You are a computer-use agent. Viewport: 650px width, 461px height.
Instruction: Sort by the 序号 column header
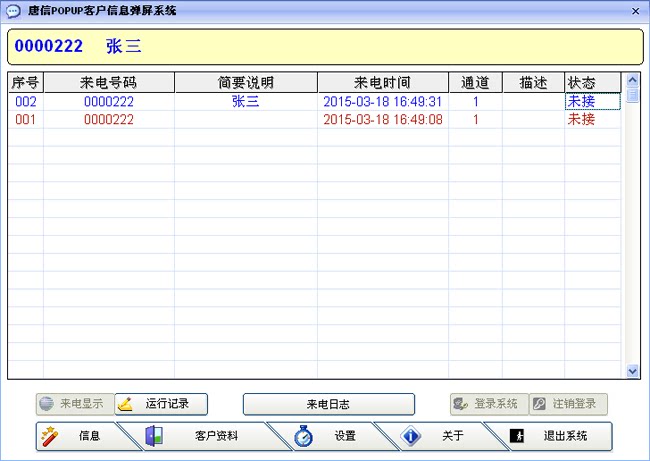[x=26, y=82]
